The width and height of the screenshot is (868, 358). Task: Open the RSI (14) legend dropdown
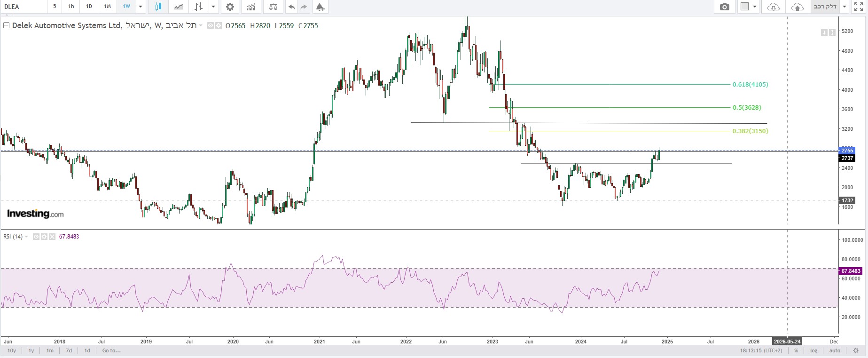[26, 237]
